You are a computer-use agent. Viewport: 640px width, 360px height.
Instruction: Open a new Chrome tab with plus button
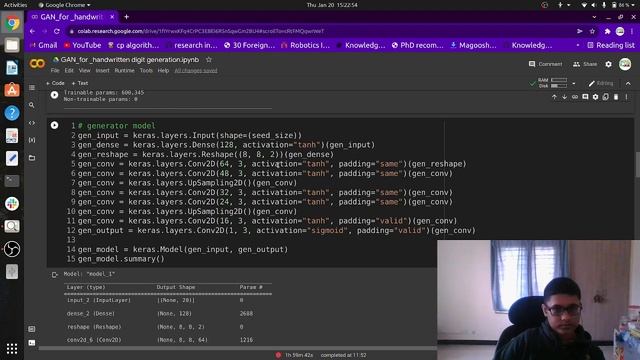127,17
